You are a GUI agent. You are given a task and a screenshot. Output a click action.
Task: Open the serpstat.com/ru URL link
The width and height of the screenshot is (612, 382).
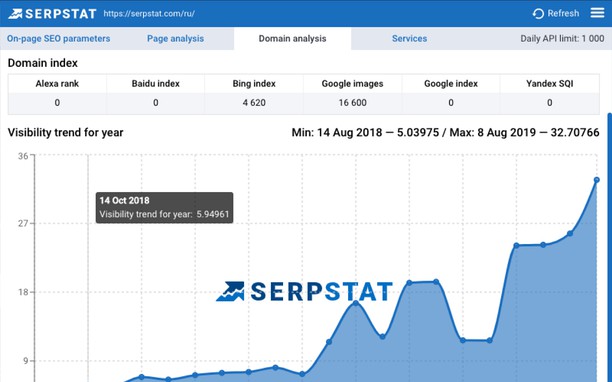pos(149,14)
